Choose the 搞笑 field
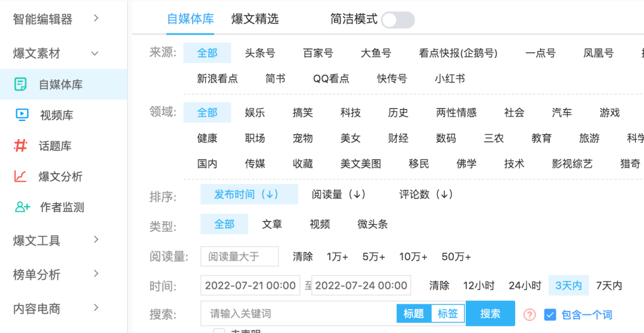The image size is (644, 333). (303, 113)
